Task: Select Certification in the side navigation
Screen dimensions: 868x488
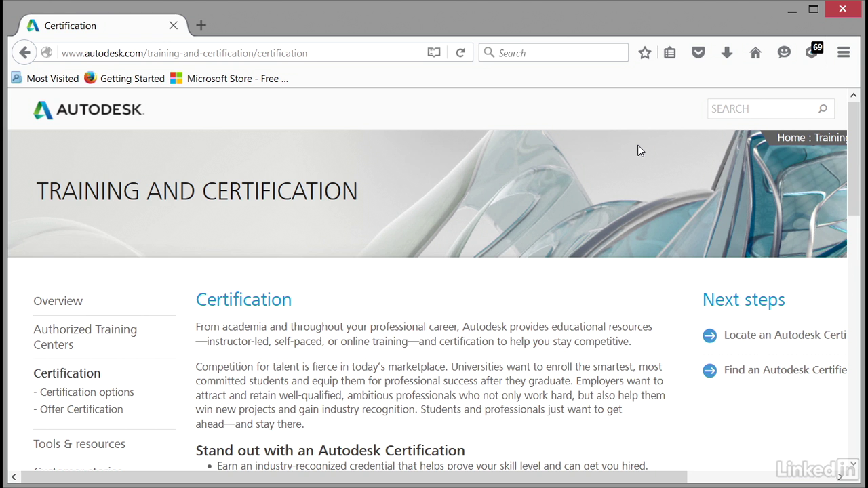Action: pos(67,373)
